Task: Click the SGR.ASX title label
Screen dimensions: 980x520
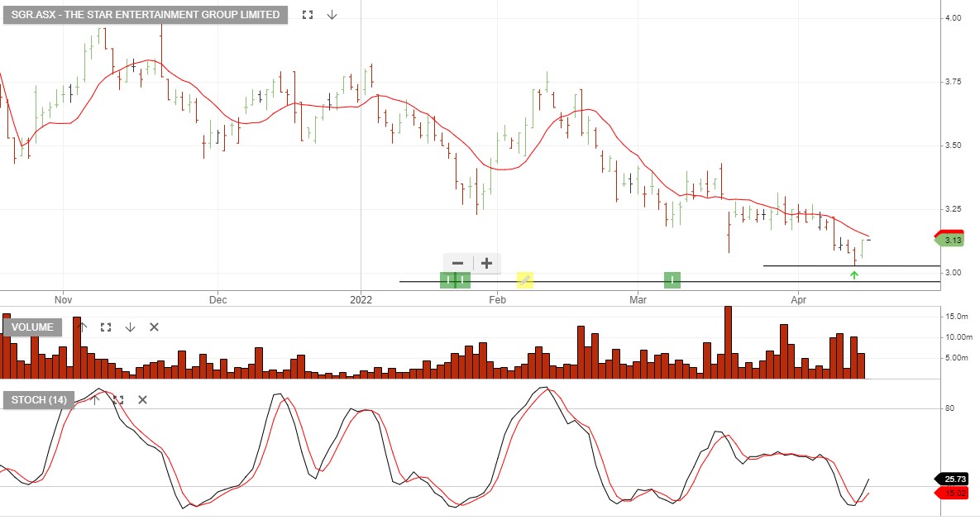Action: [145, 14]
